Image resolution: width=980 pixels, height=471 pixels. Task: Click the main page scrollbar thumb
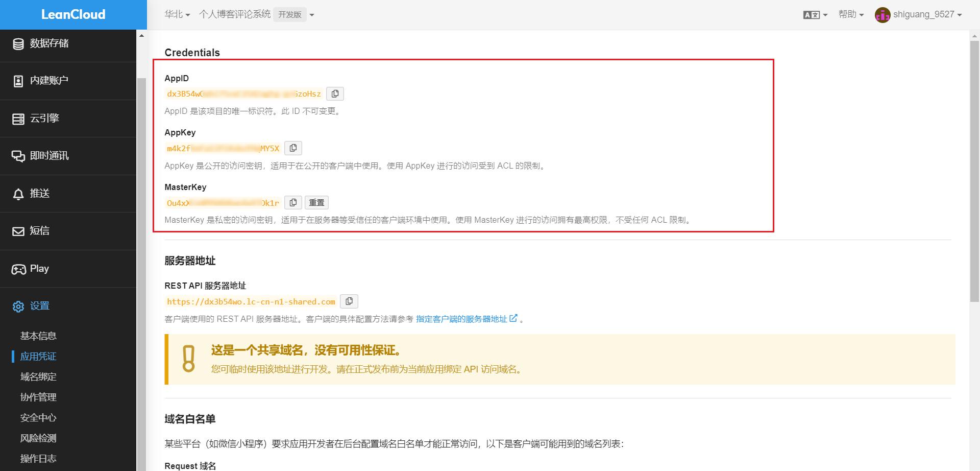coord(974,171)
